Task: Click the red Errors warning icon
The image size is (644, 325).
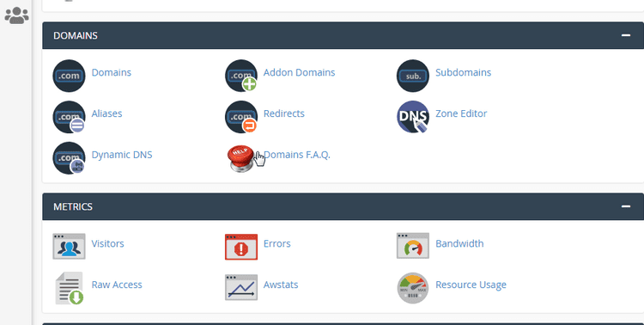Action: 241,247
